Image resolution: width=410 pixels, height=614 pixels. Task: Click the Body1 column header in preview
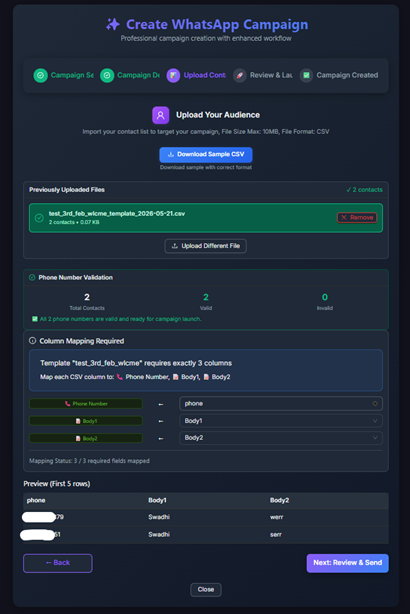tap(157, 500)
